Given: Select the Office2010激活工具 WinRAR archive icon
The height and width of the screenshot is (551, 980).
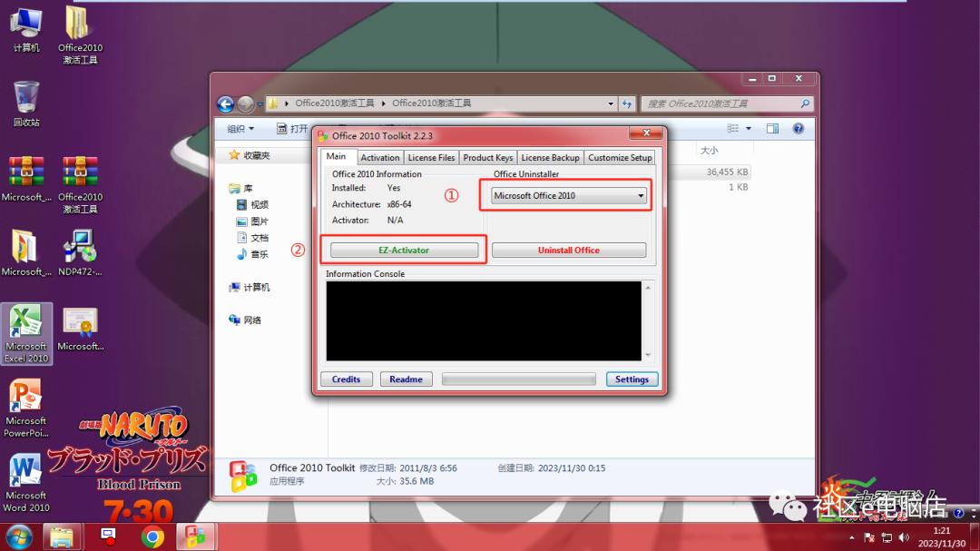Looking at the screenshot, I should [80, 184].
